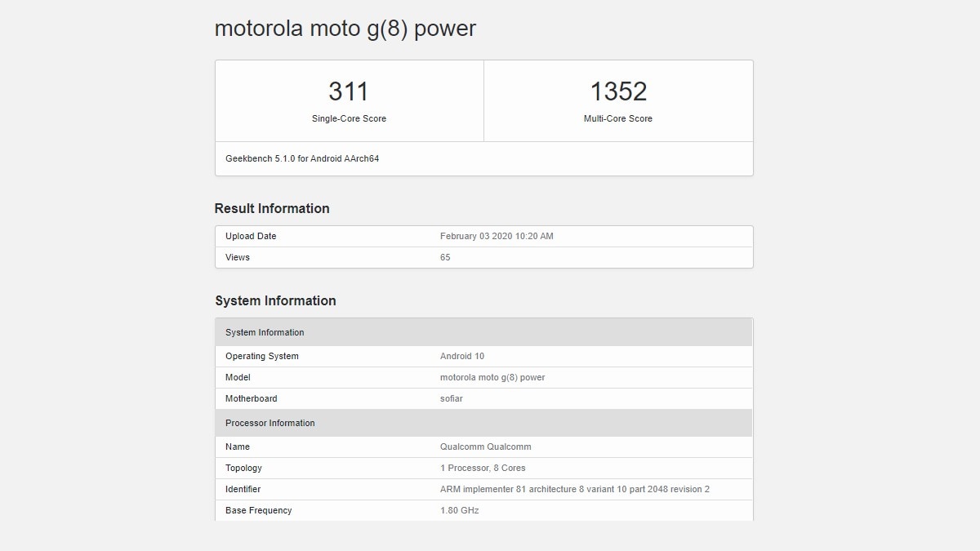Click the "Result Information" heading
Image resolution: width=980 pixels, height=551 pixels.
point(272,209)
